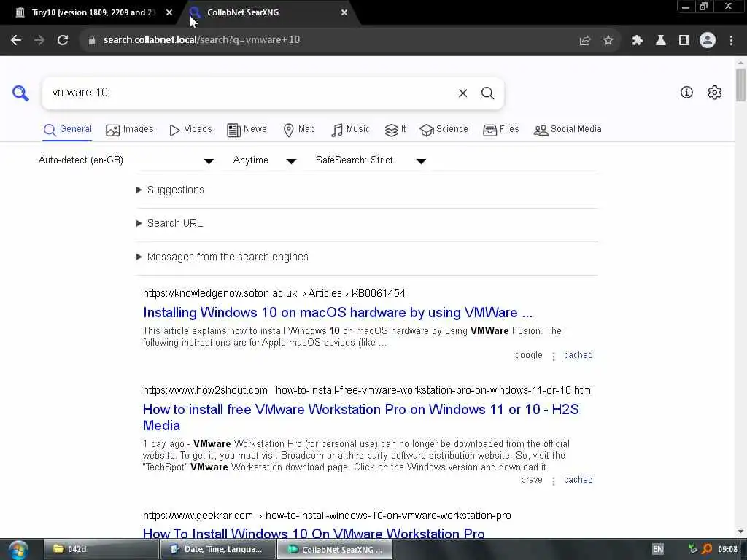747x560 pixels.
Task: Open How to install free VMware Workstation result
Action: [x=360, y=417]
